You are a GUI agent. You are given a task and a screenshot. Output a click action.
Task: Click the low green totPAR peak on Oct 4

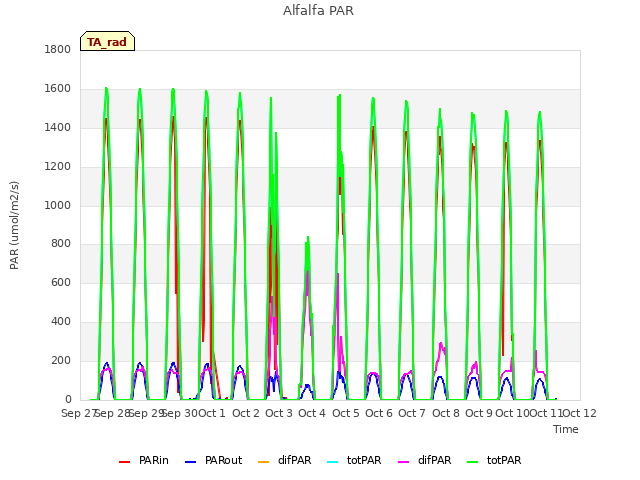click(x=308, y=237)
